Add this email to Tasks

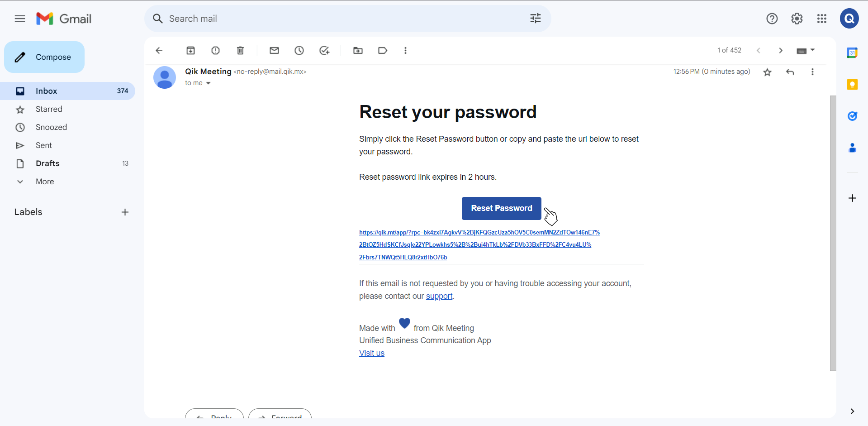tap(324, 51)
